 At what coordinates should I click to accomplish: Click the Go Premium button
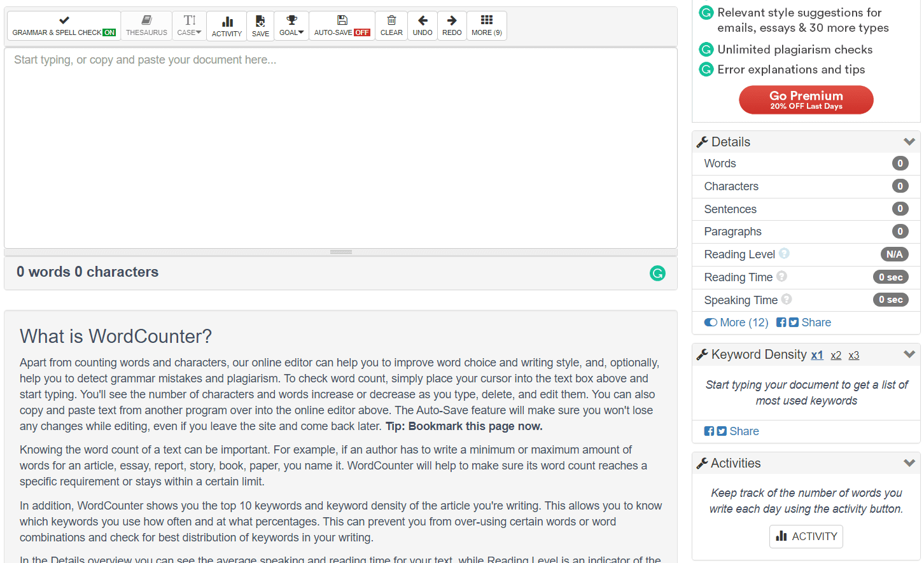806,100
